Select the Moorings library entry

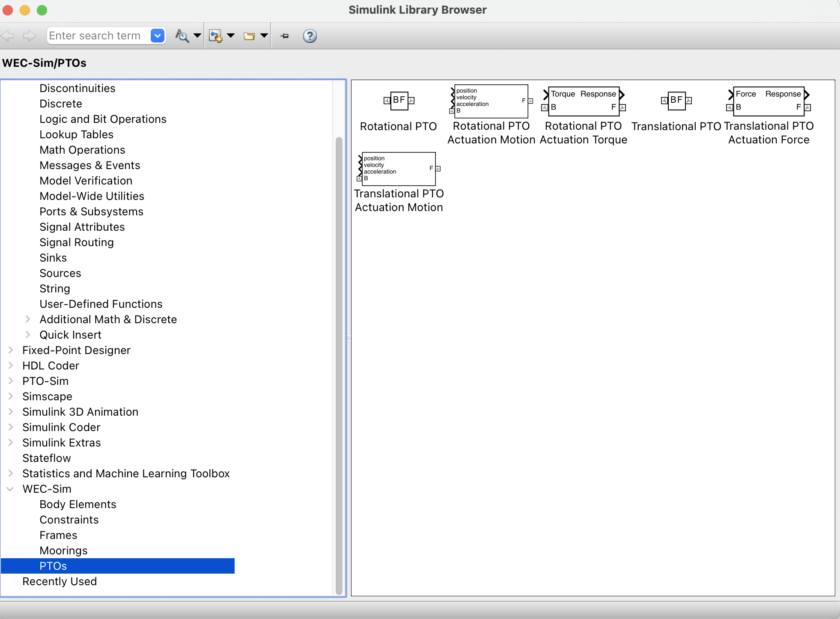[x=63, y=551]
